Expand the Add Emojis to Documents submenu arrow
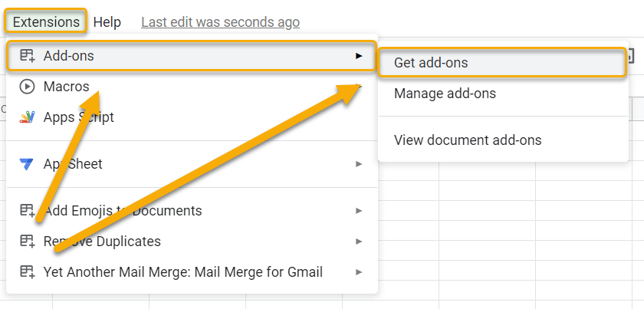The height and width of the screenshot is (309, 644). pyautogui.click(x=359, y=211)
